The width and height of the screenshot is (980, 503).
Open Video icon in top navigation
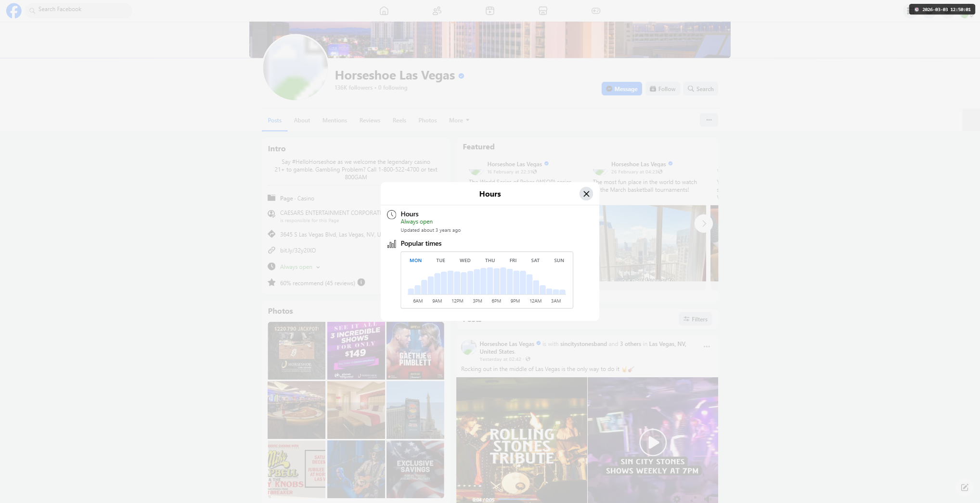(x=490, y=11)
